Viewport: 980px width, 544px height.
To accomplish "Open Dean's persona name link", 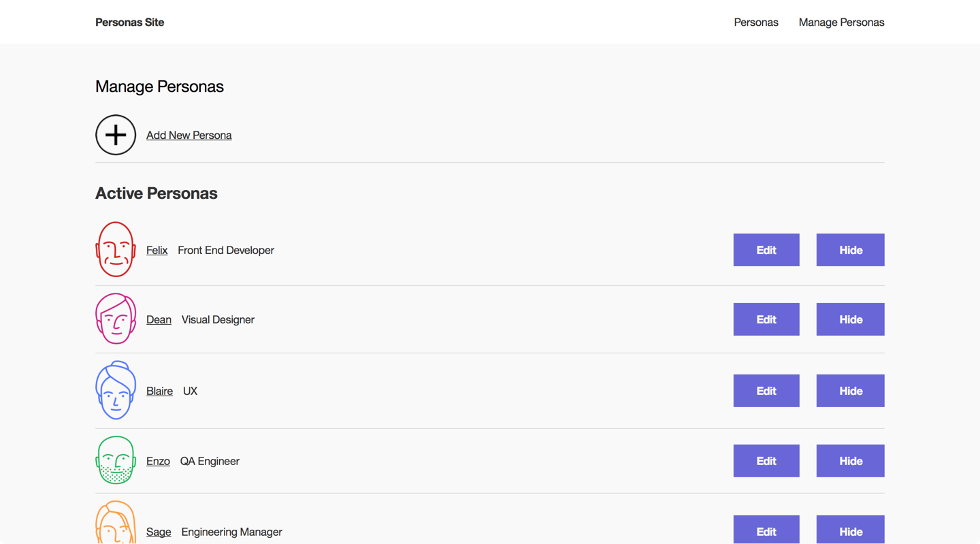I will click(x=159, y=320).
